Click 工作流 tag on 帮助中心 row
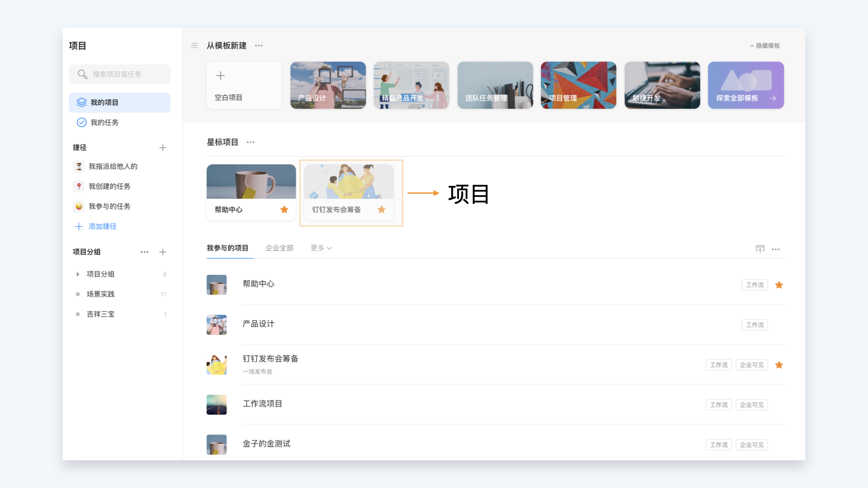Screen dimensions: 868x488 pyautogui.click(x=755, y=285)
